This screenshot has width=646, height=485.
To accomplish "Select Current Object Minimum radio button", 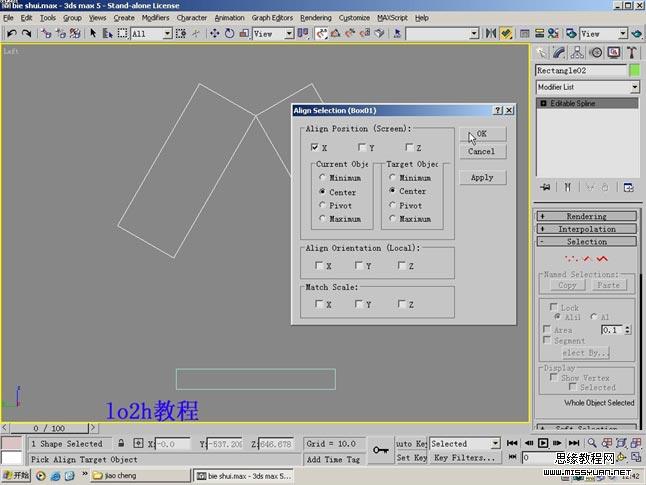I will (x=323, y=178).
